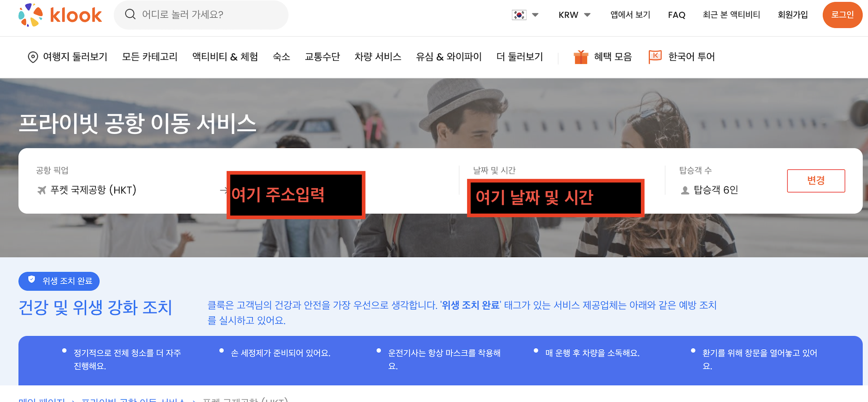Open the 모든 카테고리 menu

[x=150, y=57]
